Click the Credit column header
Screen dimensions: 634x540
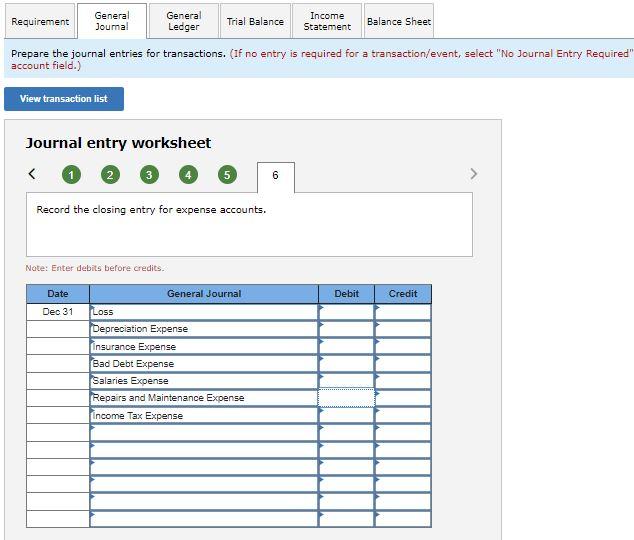403,294
